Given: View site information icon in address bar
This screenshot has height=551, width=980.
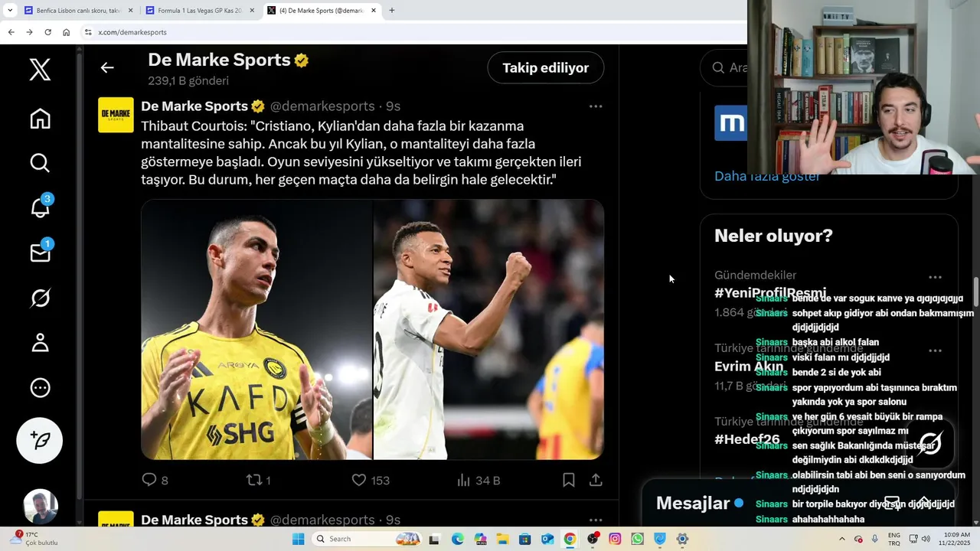Looking at the screenshot, I should click(x=88, y=32).
